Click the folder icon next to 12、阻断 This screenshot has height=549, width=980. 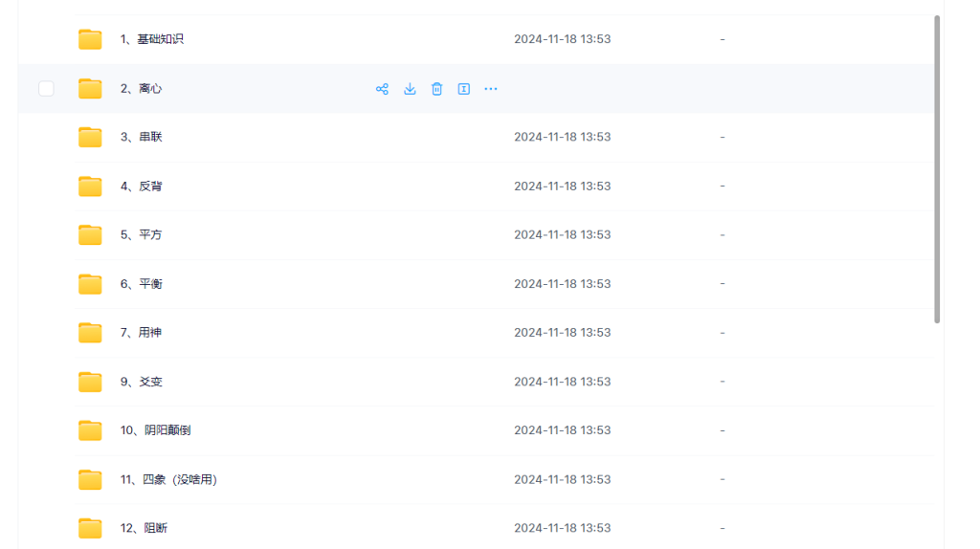[x=90, y=528]
